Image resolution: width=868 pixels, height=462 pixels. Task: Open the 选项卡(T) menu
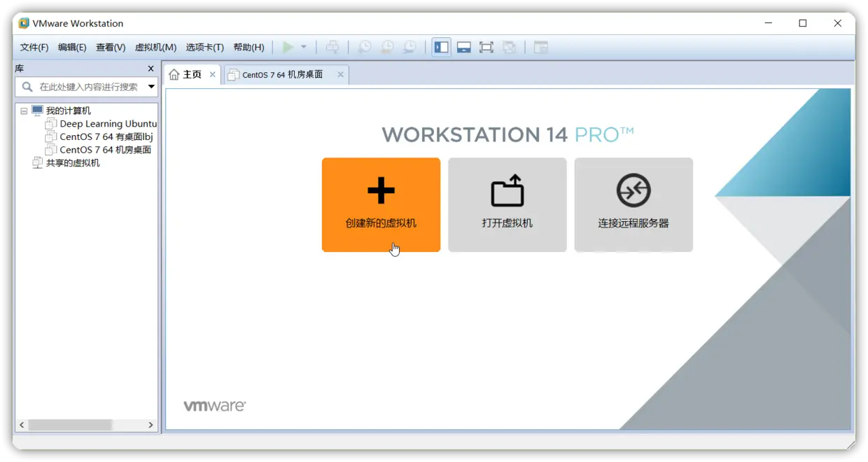(x=204, y=47)
